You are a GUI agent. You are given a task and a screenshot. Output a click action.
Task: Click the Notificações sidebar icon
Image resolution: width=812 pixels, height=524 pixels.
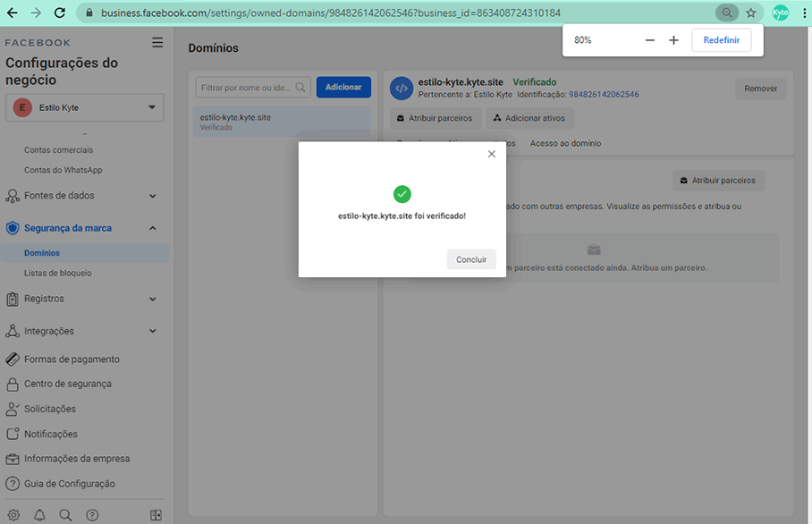coord(13,434)
